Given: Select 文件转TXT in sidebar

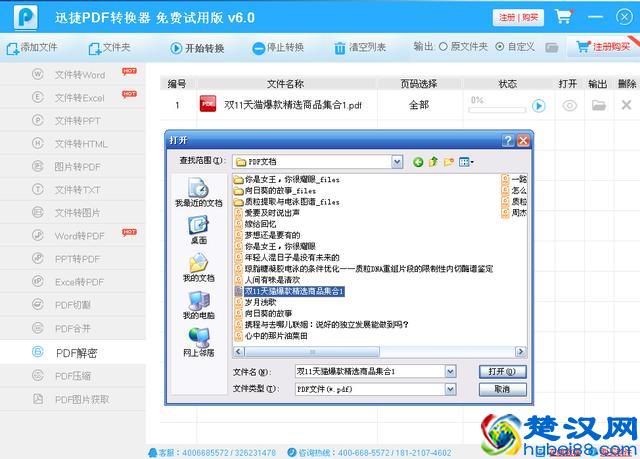Looking at the screenshot, I should coord(73,190).
